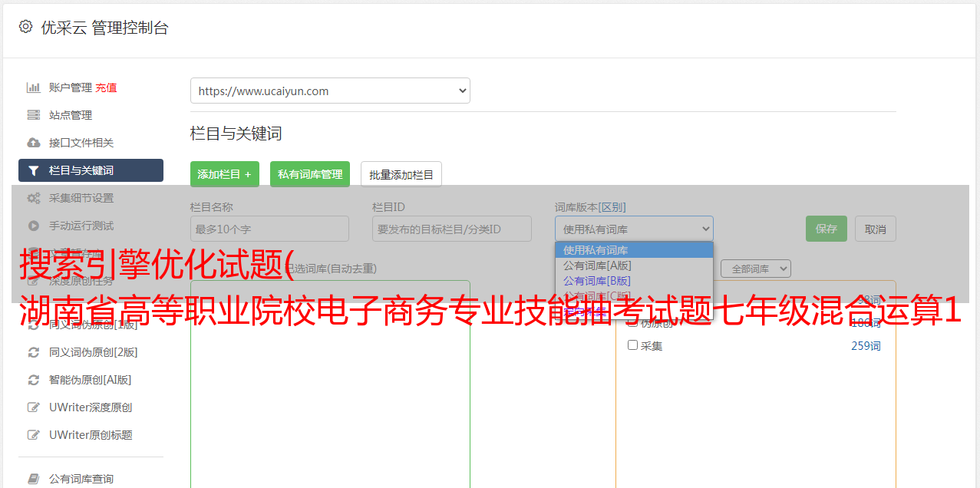Open the UWriter原创标题 sidebar menu item
This screenshot has width=980, height=488.
click(x=91, y=435)
